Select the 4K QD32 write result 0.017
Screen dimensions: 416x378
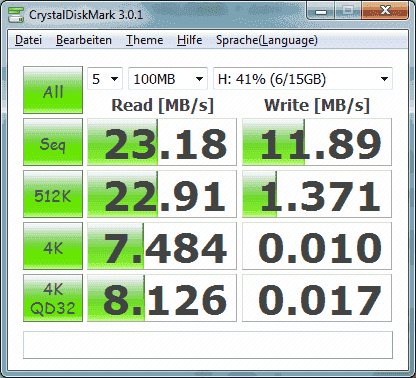pyautogui.click(x=317, y=298)
